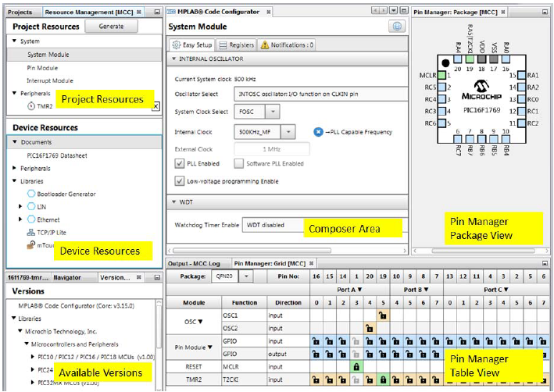Toggle the Software PLL Enabled checkbox
The width and height of the screenshot is (554, 392).
tap(239, 163)
